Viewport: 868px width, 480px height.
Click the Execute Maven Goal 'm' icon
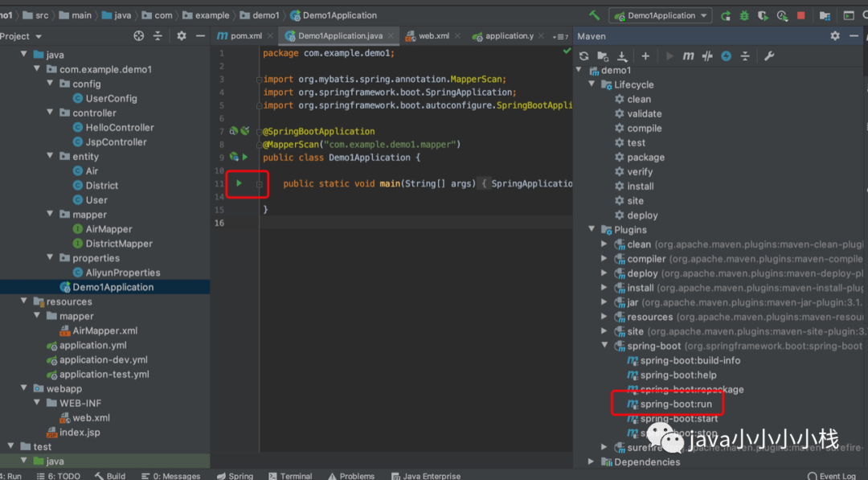pyautogui.click(x=688, y=56)
